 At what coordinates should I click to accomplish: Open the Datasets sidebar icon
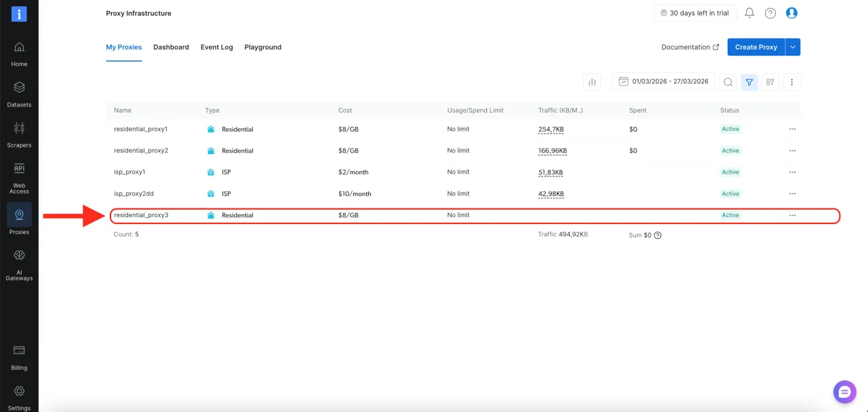point(19,88)
